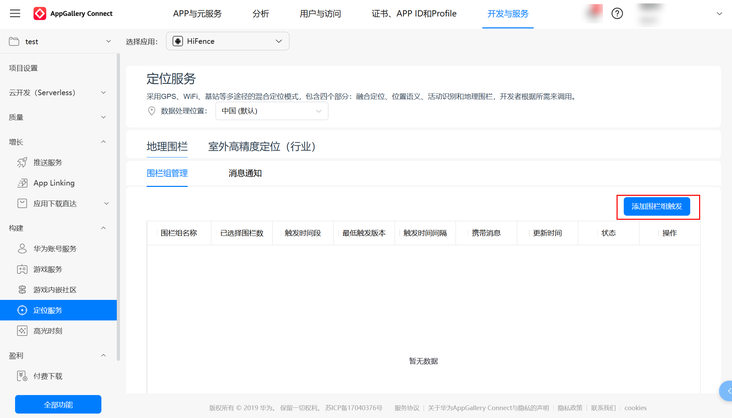Switch to the 消息通知 tab
The image size is (732, 418).
click(x=245, y=173)
